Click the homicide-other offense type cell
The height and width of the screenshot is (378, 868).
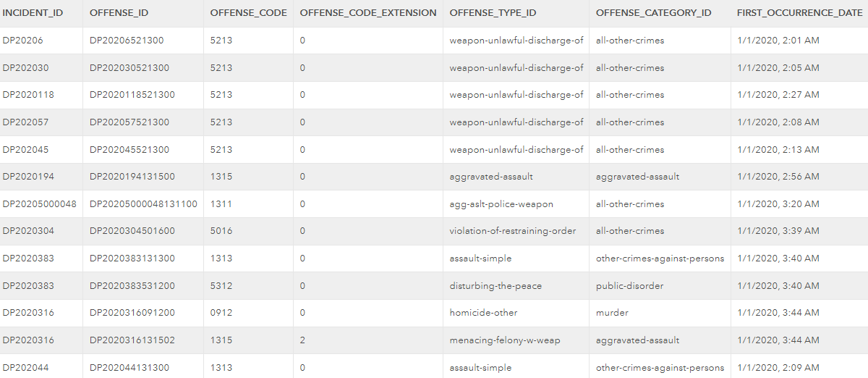click(x=483, y=313)
